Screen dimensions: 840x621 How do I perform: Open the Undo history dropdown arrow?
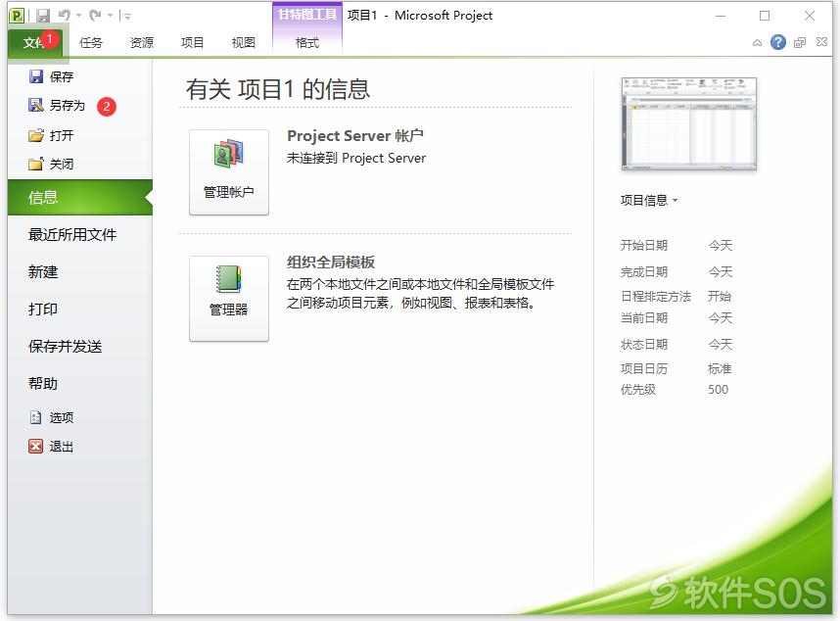78,16
